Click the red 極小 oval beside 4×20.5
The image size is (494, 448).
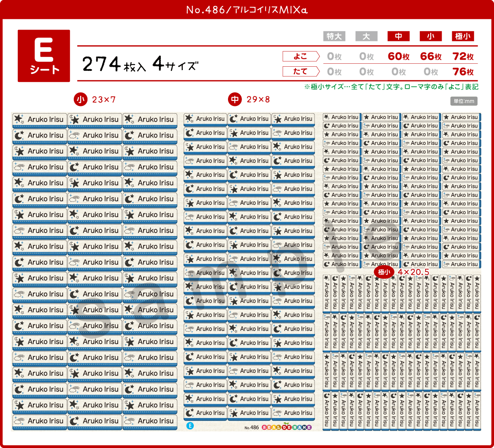coord(384,272)
